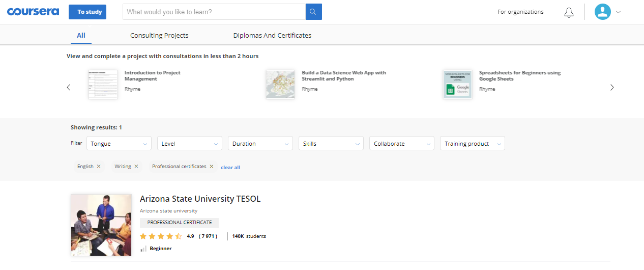The image size is (644, 270).
Task: Remove the English filter chip
Action: click(99, 167)
